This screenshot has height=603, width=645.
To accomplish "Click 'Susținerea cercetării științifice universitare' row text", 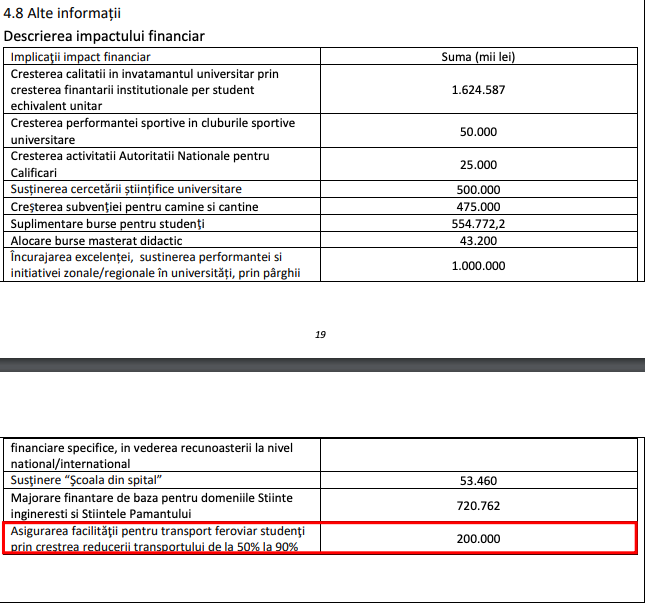I will 126,189.
